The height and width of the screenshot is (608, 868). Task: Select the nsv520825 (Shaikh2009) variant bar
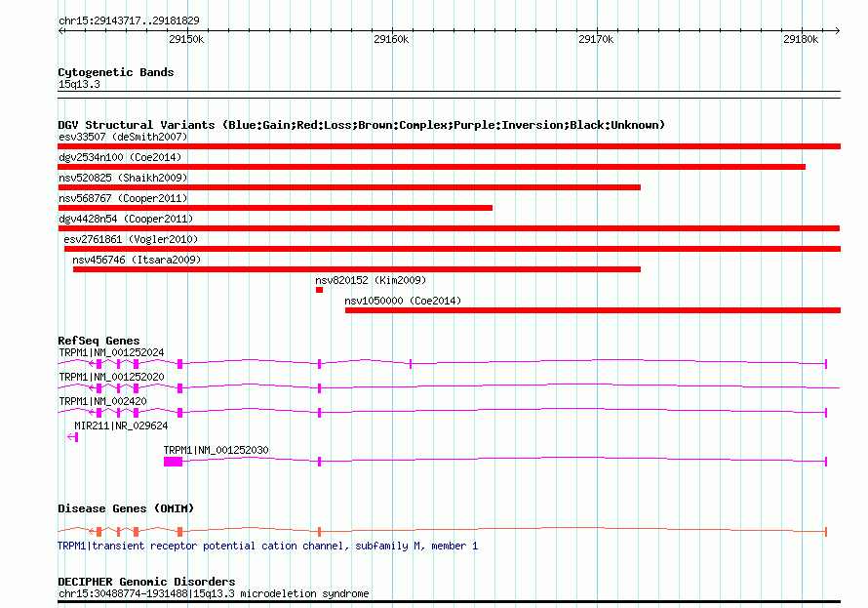coord(349,187)
